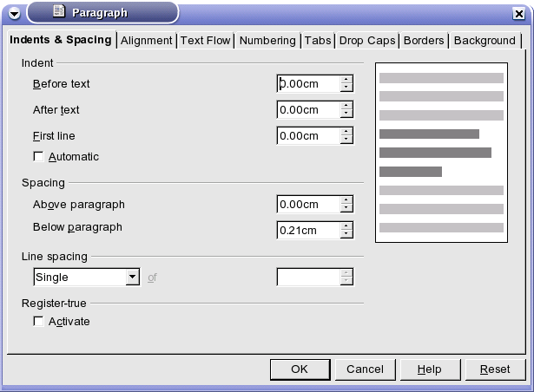
Task: Open the window menu arrow icon
Action: point(14,14)
